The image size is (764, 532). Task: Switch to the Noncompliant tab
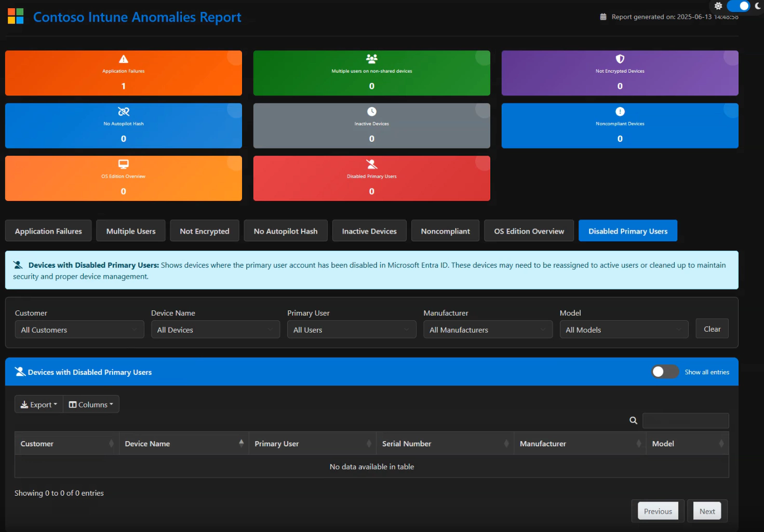point(445,230)
